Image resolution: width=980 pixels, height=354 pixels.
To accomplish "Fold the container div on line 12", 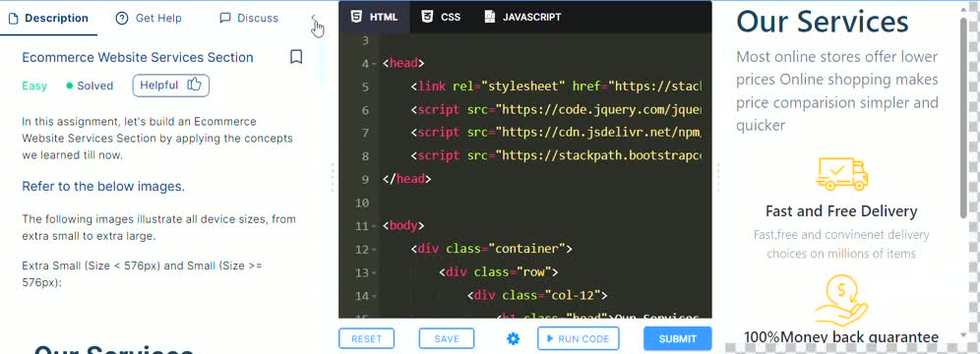I will tap(374, 250).
